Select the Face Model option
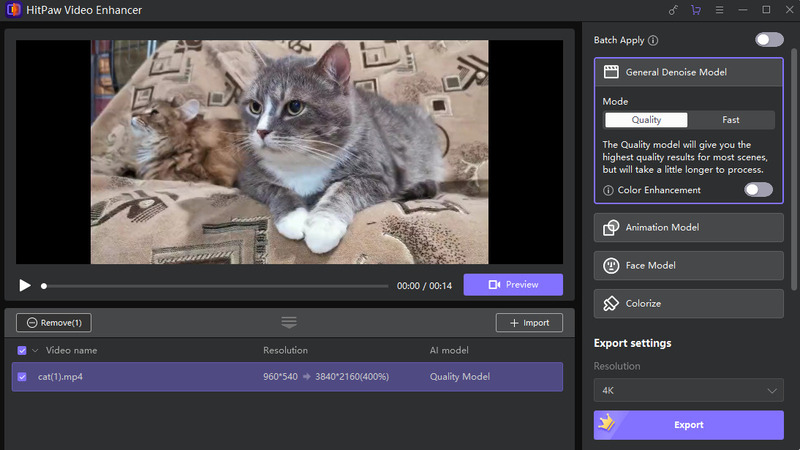The image size is (800, 450). [688, 265]
